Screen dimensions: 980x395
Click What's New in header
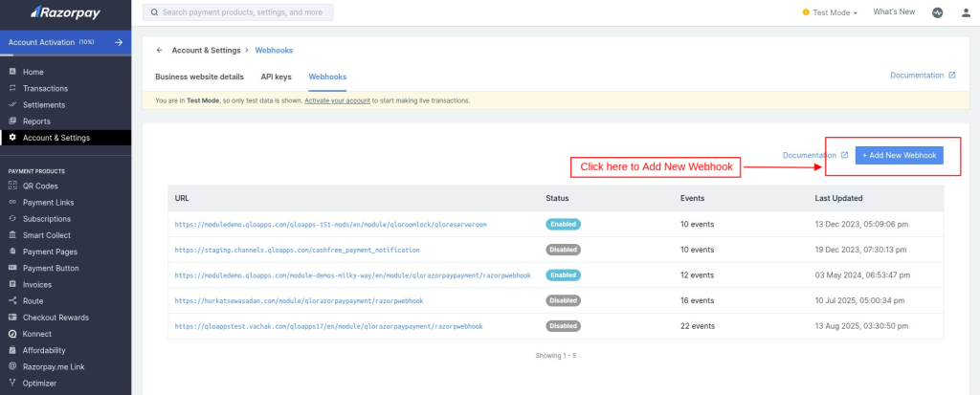click(x=894, y=11)
